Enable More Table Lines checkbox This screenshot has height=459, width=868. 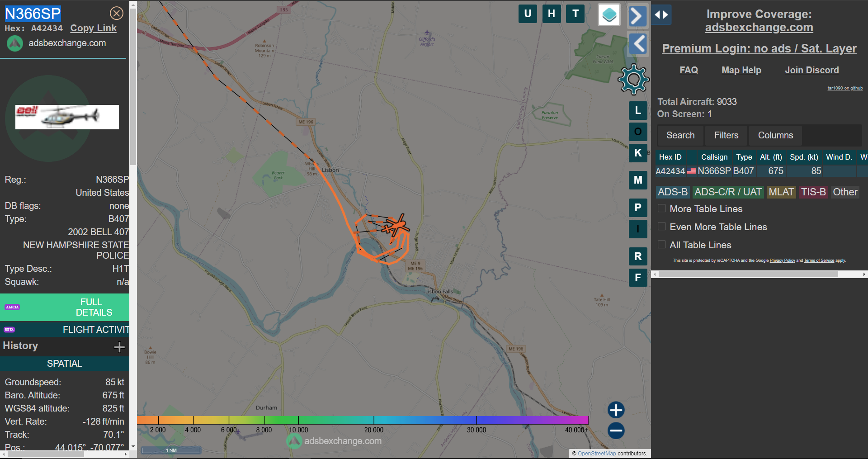coord(662,208)
